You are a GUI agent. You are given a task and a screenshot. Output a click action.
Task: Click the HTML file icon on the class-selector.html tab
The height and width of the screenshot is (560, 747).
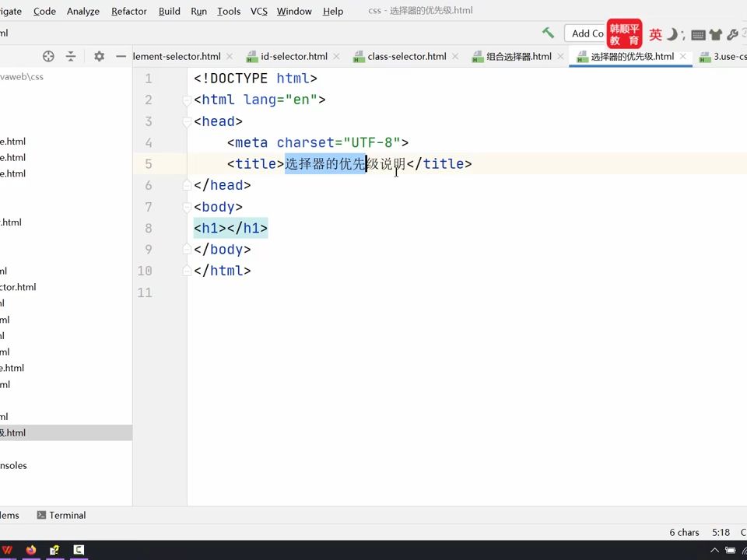pos(359,57)
